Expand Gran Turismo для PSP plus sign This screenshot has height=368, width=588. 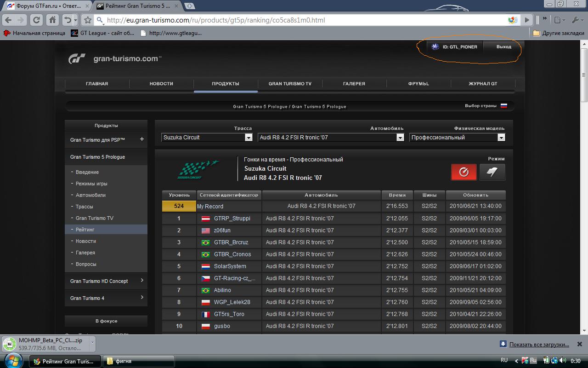point(141,139)
